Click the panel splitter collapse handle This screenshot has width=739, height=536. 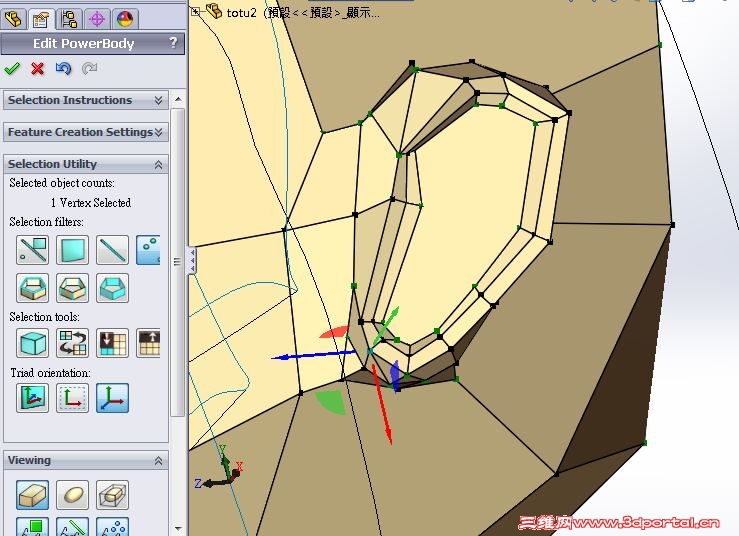192,260
